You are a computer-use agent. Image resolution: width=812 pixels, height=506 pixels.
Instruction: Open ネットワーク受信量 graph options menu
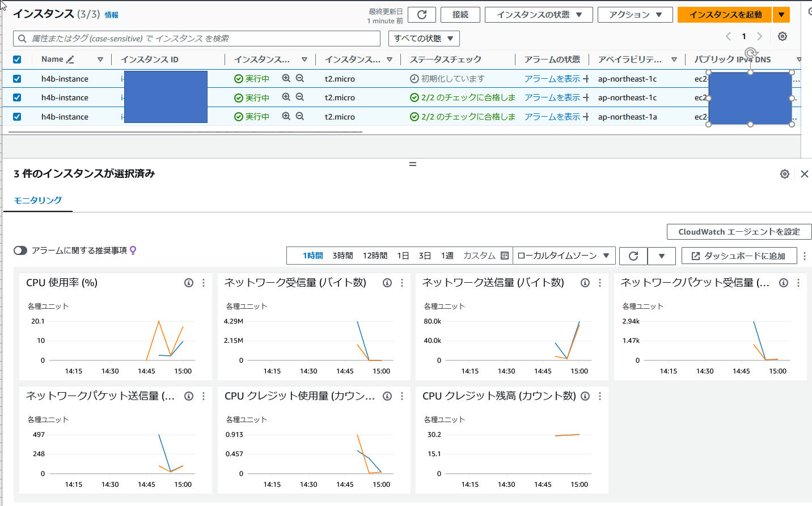pyautogui.click(x=402, y=283)
